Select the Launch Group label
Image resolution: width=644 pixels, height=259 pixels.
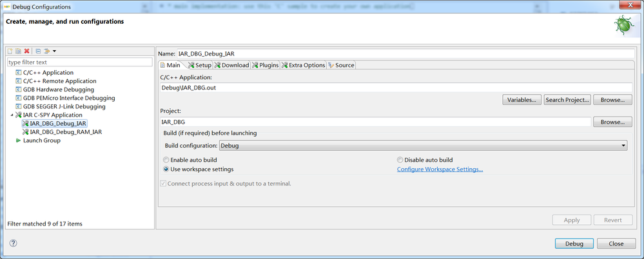(42, 140)
